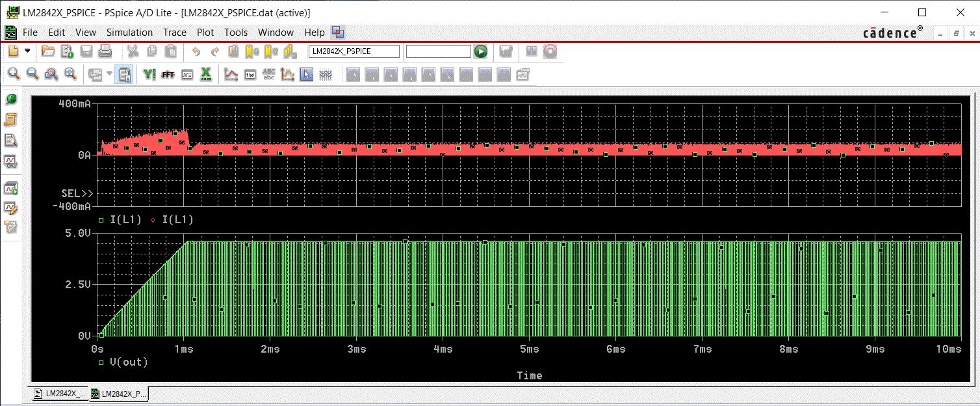Click the empty field beside Run button
This screenshot has height=406, width=980.
[x=438, y=51]
